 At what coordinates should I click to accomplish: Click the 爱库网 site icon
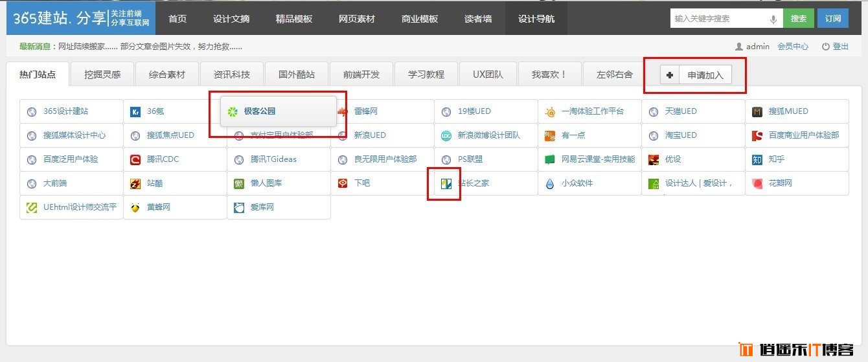click(x=239, y=207)
